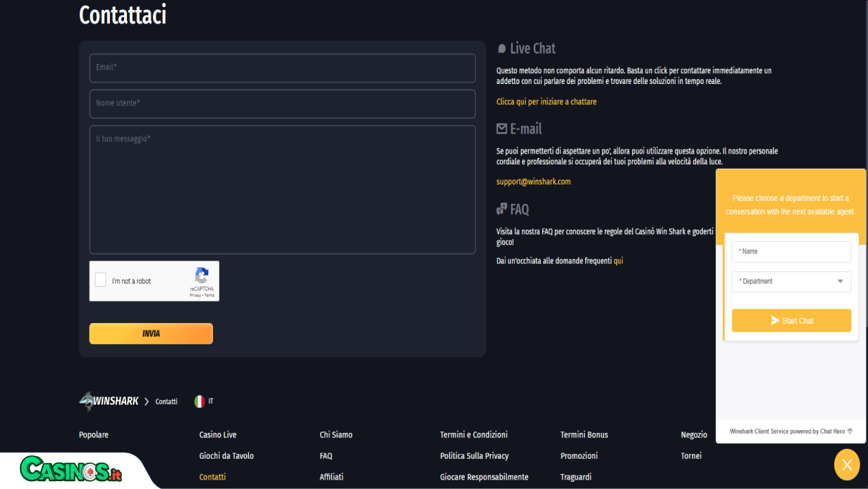Click the Casinos.it logo
Viewport: 868px width, 489px height.
70,470
